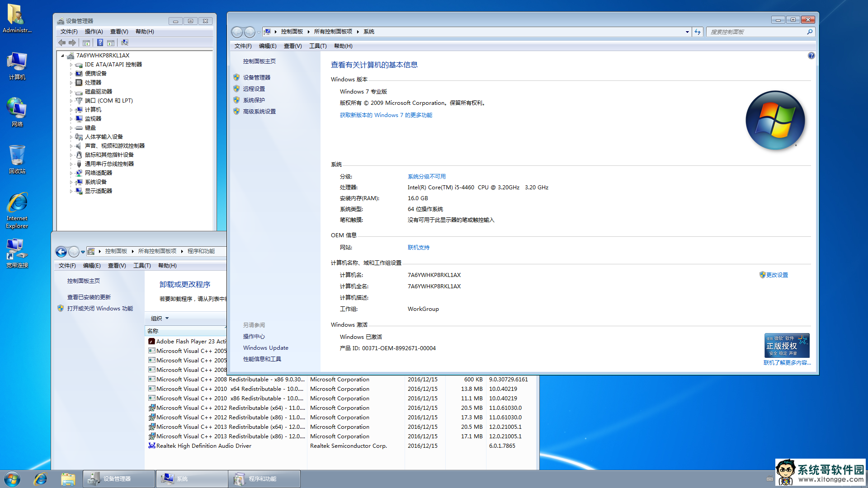Open the 宽带连接 desktop shortcut

pos(17,253)
